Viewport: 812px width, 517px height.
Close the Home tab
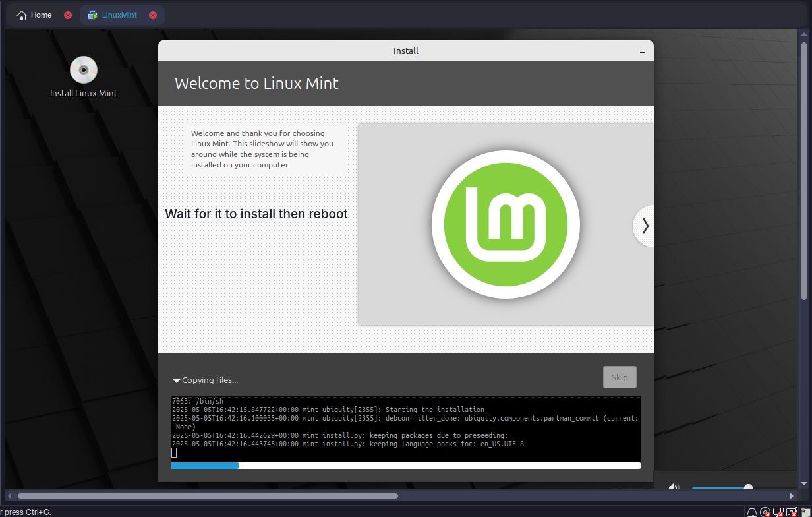(68, 15)
